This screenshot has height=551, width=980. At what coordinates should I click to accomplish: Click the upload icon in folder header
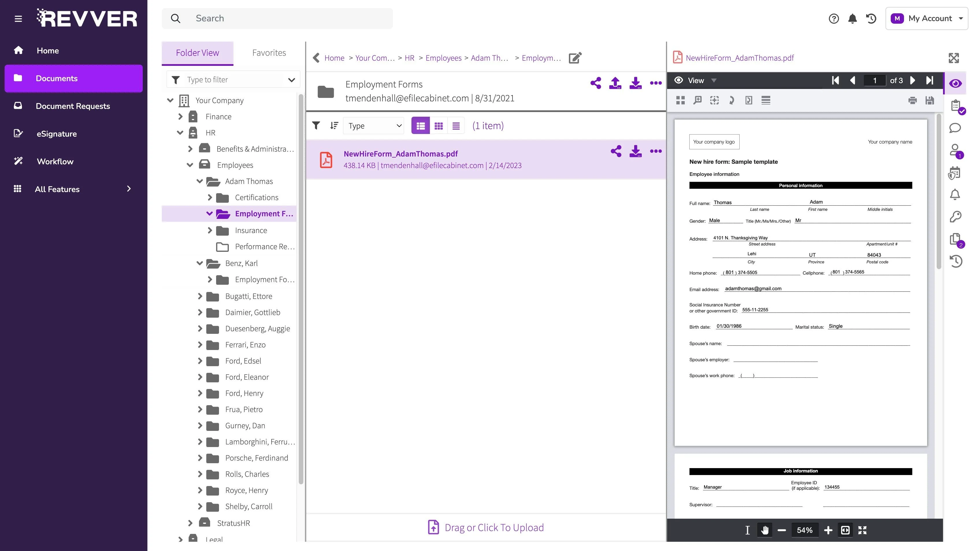tap(615, 83)
